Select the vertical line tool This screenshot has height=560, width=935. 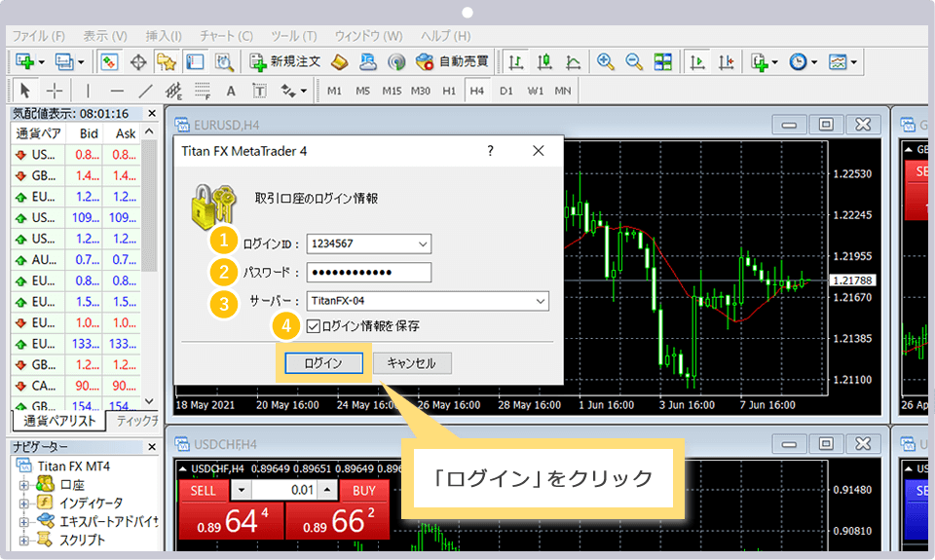pos(88,91)
